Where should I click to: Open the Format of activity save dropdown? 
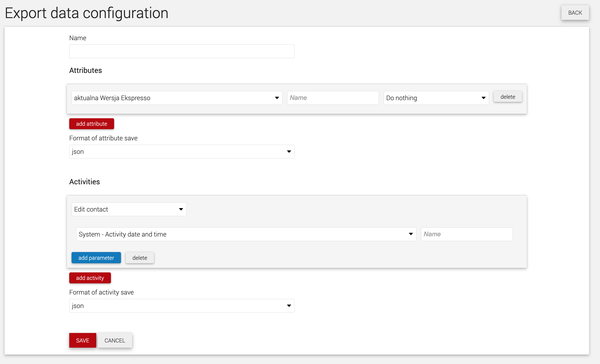(182, 306)
